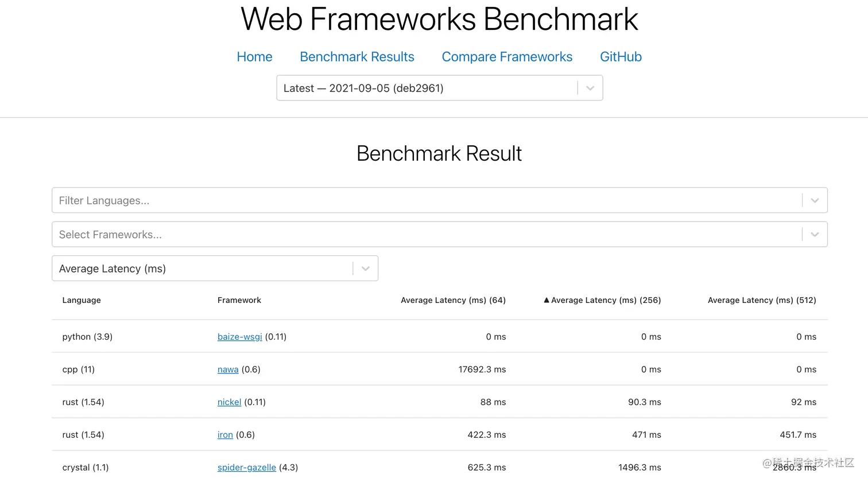
Task: Open the iron framework link
Action: 225,435
